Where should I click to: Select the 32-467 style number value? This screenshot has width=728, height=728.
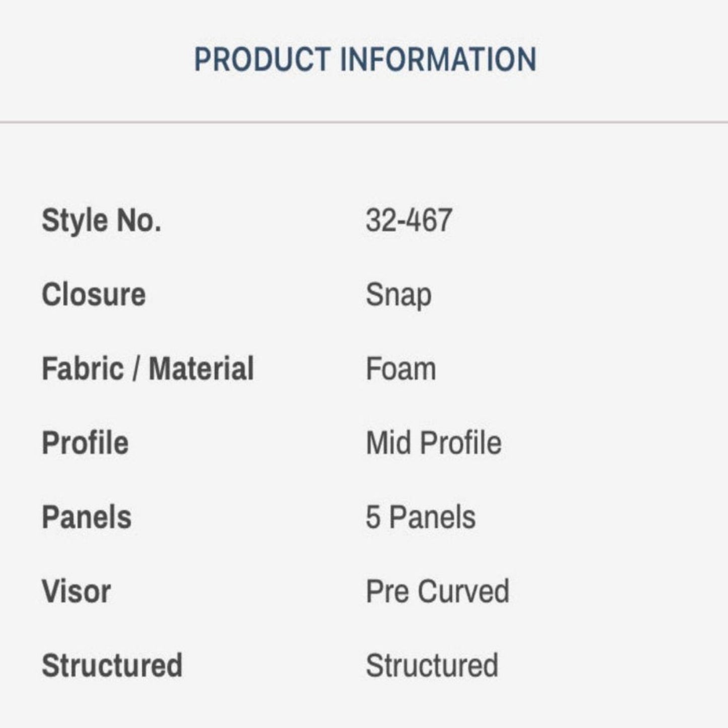click(x=409, y=221)
